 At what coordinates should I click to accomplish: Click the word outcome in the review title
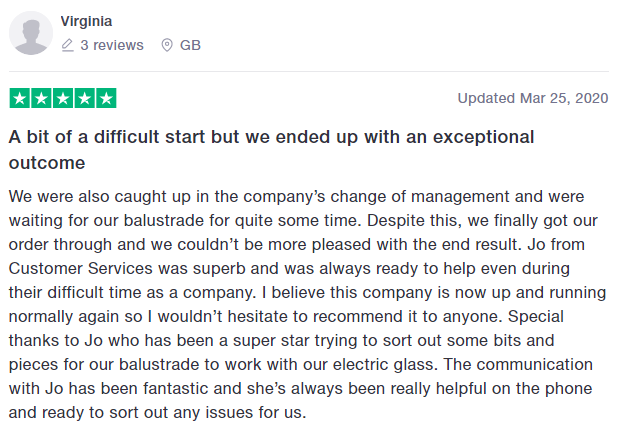point(47,163)
